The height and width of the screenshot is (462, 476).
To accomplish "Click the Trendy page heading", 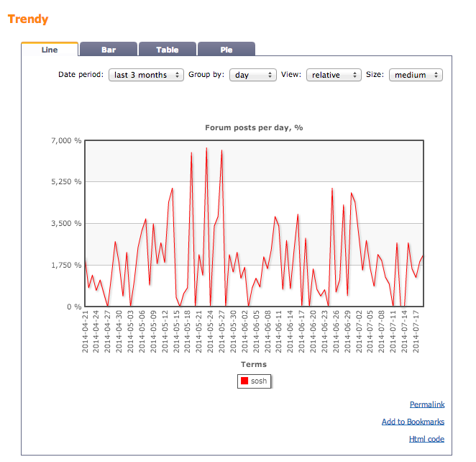I will pyautogui.click(x=28, y=19).
